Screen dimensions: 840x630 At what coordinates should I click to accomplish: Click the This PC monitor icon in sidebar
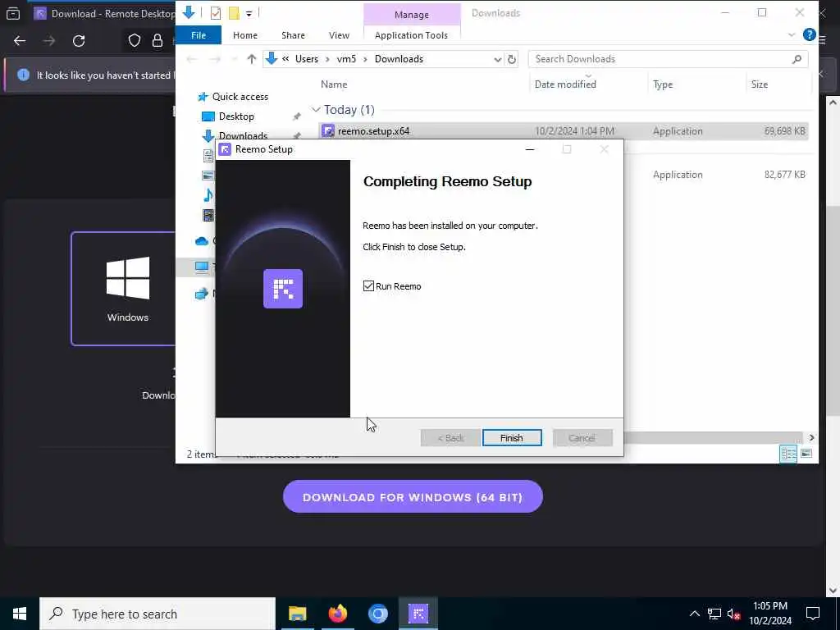click(202, 267)
